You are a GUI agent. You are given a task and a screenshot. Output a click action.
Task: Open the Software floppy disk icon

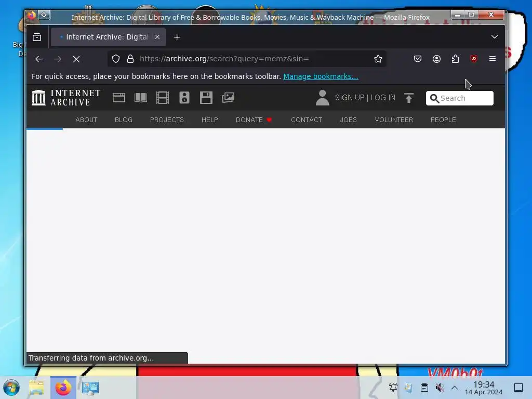pos(206,98)
